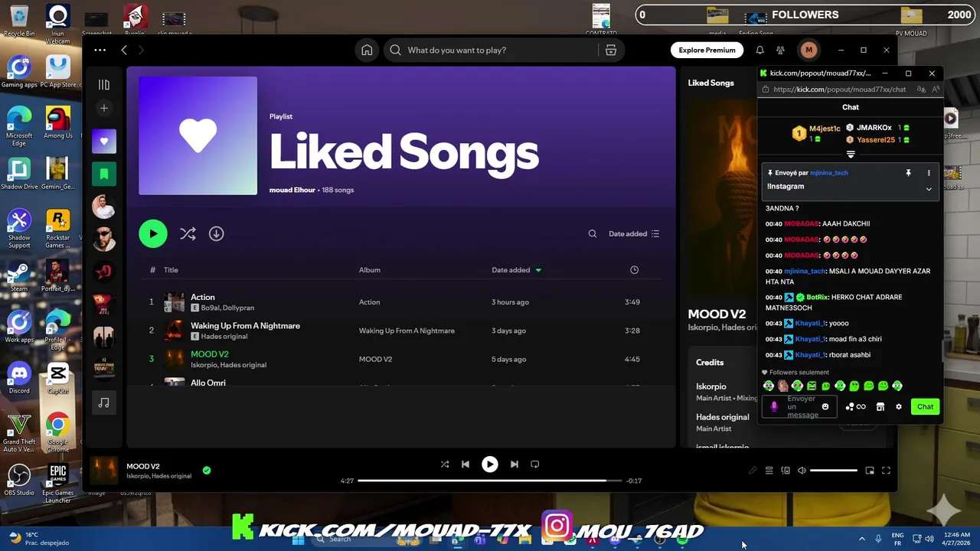Sort by Album column header
Image resolution: width=980 pixels, height=551 pixels.
click(370, 269)
